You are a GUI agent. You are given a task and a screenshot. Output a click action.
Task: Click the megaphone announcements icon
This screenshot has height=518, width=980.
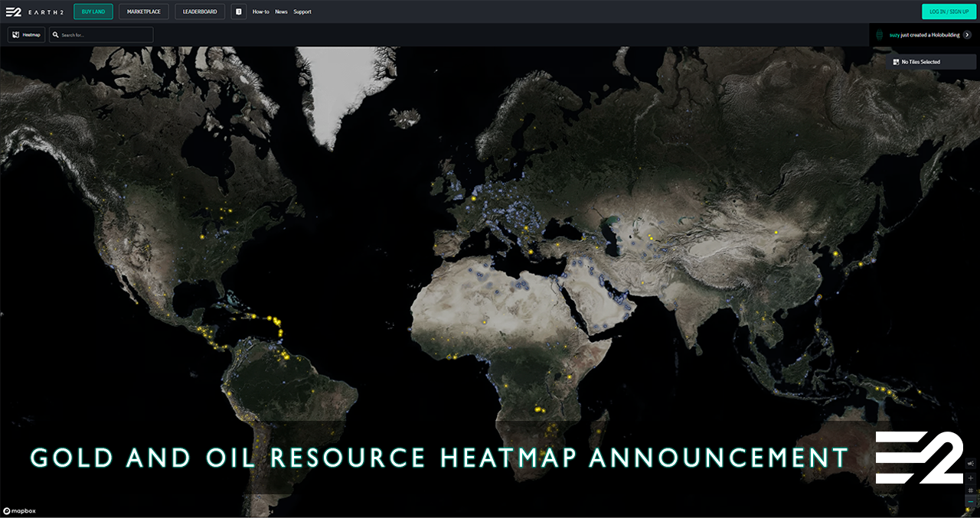point(971,464)
